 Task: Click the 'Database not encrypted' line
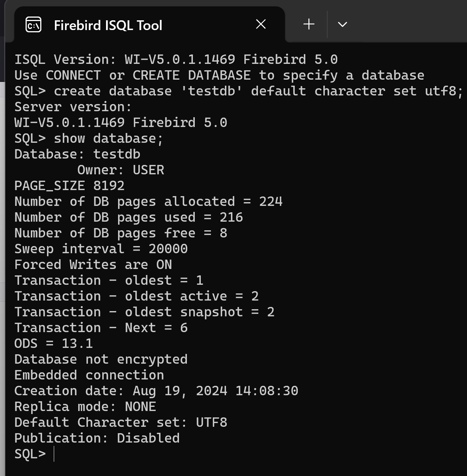101,359
